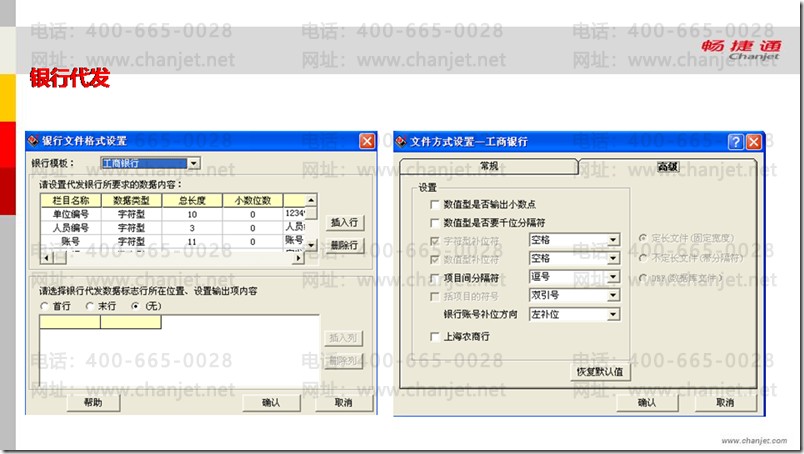Click the app icon in 银行文件格式设置 title bar
Viewport: 804px width, 454px height.
point(33,141)
